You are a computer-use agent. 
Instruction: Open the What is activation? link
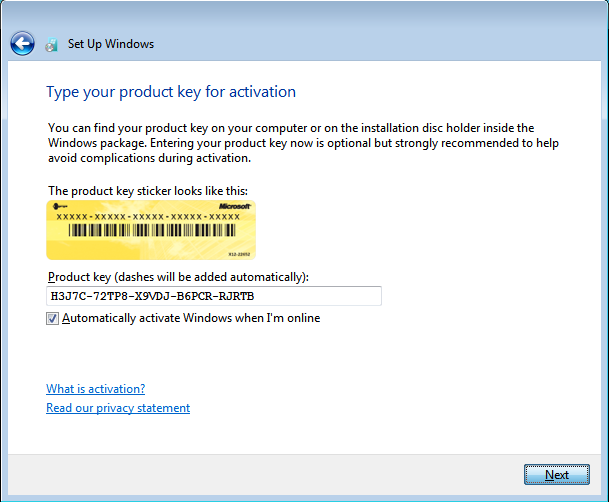pyautogui.click(x=96, y=389)
